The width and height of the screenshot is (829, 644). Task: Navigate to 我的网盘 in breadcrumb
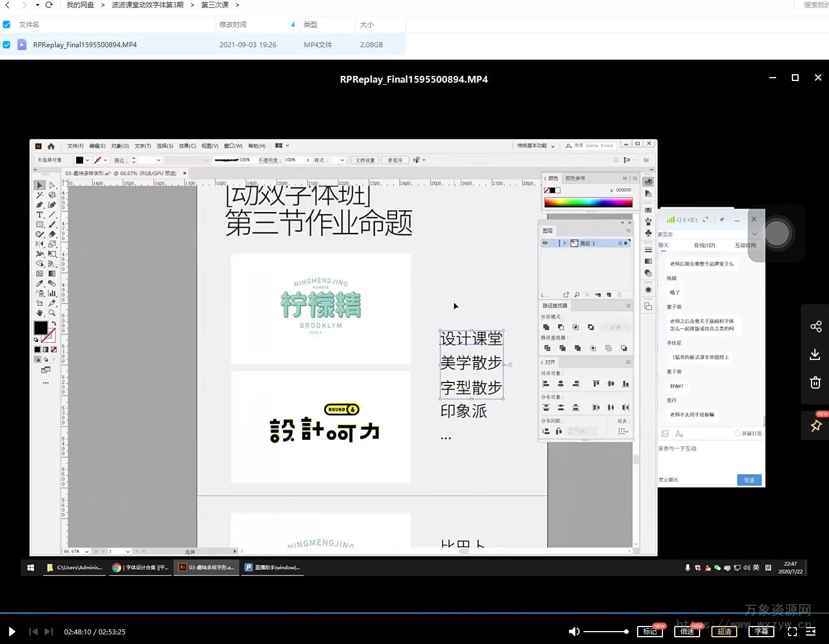point(80,5)
